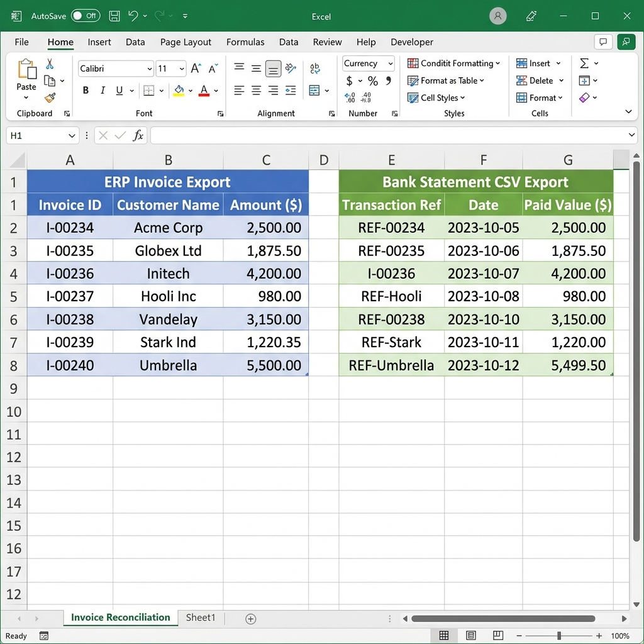Select Bottom Align icon
Viewport: 644px width, 644px height.
[273, 69]
